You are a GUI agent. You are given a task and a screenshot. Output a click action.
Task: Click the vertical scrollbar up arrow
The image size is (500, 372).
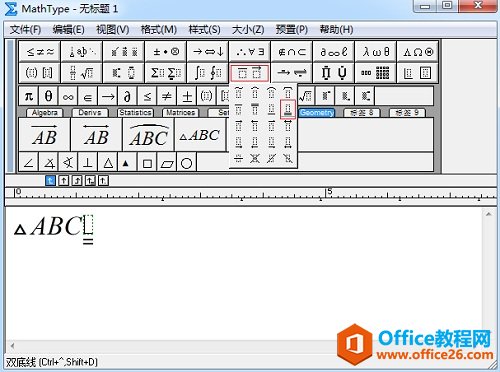point(488,214)
